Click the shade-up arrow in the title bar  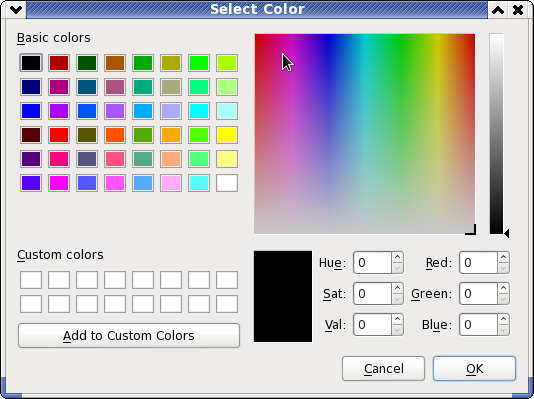498,10
